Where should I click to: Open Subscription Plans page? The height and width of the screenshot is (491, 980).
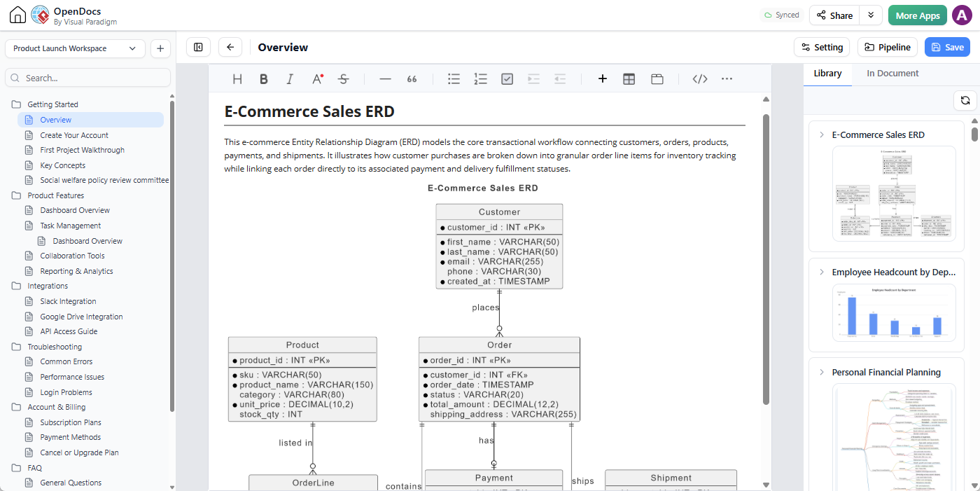71,422
